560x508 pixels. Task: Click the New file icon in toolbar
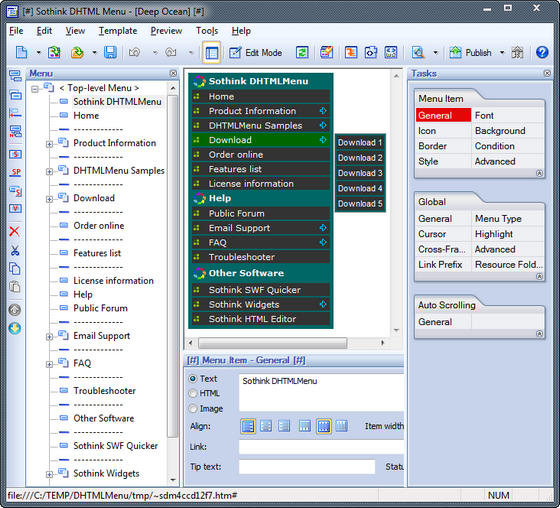[21, 53]
